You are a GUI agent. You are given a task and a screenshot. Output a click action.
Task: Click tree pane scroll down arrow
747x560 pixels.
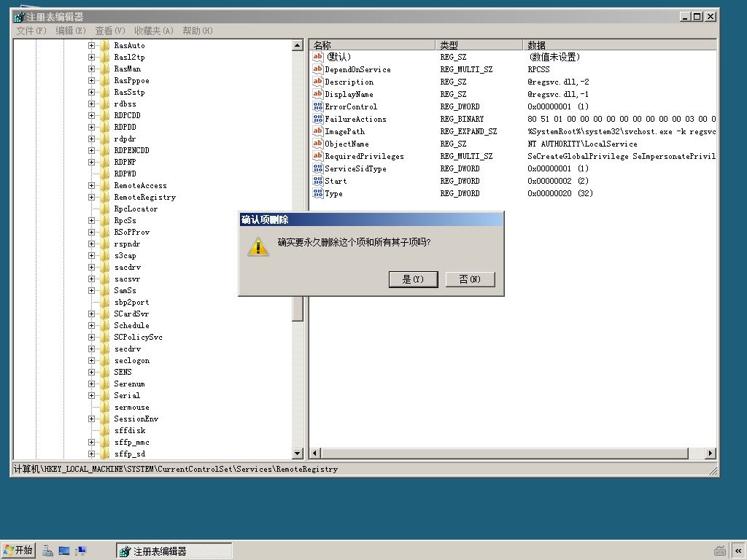[298, 454]
